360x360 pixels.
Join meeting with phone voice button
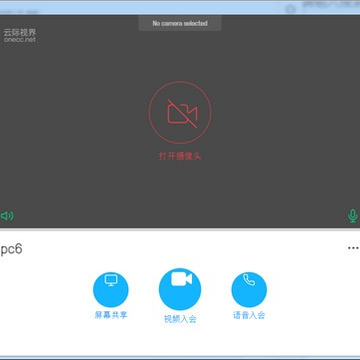point(249,289)
